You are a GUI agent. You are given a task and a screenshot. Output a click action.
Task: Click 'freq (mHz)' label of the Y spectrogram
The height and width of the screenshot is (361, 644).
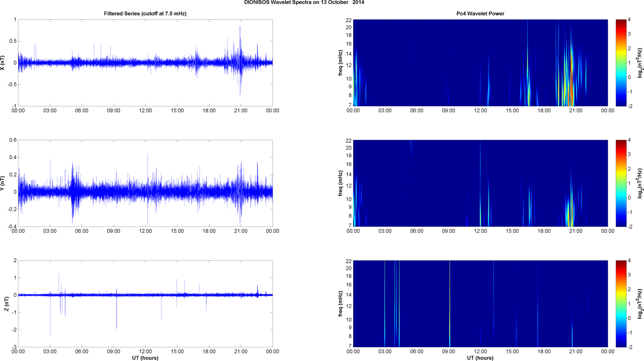point(340,183)
